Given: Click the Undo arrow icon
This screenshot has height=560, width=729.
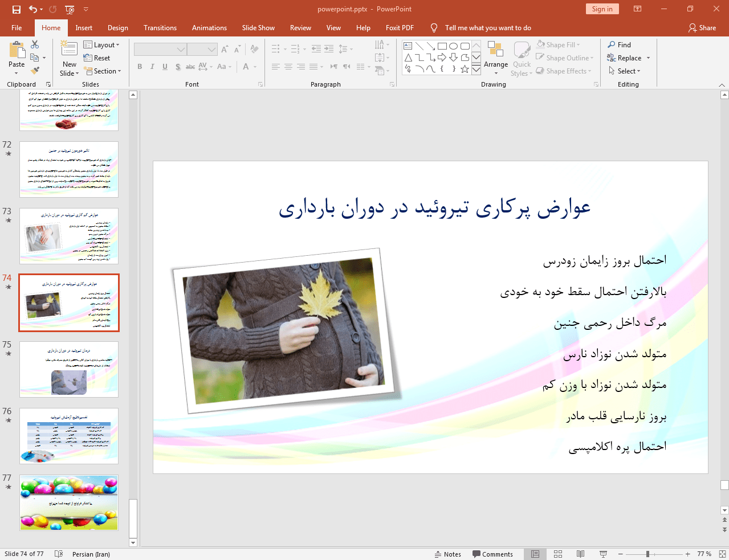Looking at the screenshot, I should (33, 9).
